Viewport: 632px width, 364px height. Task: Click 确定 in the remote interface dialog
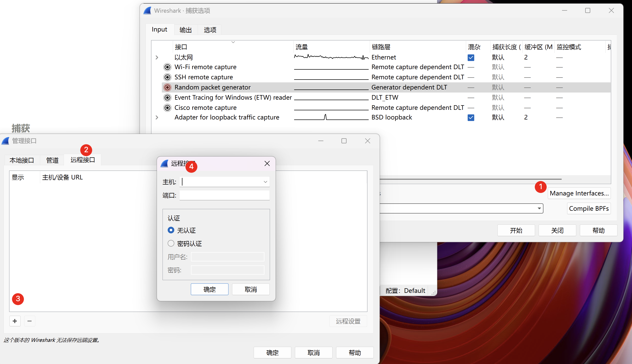210,289
